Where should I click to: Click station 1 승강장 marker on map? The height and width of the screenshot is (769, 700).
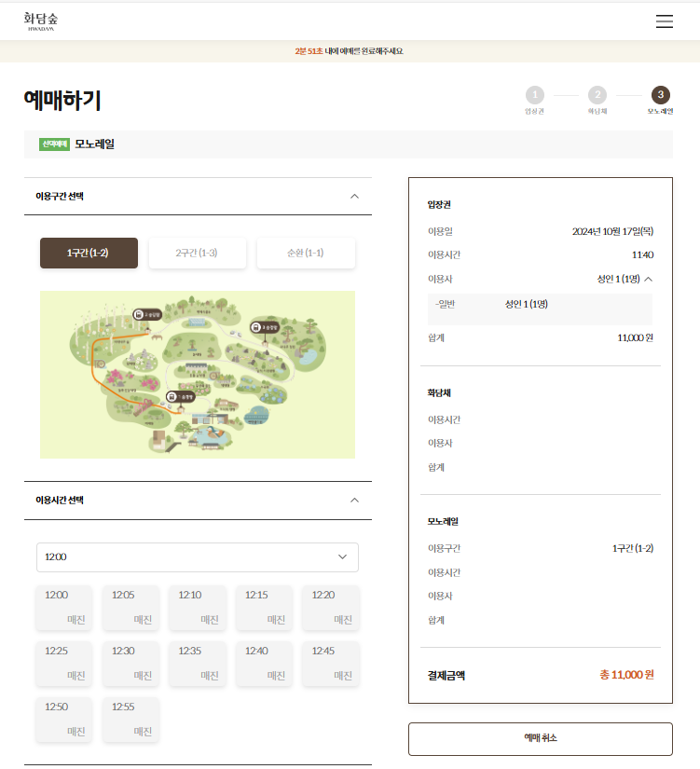click(181, 397)
